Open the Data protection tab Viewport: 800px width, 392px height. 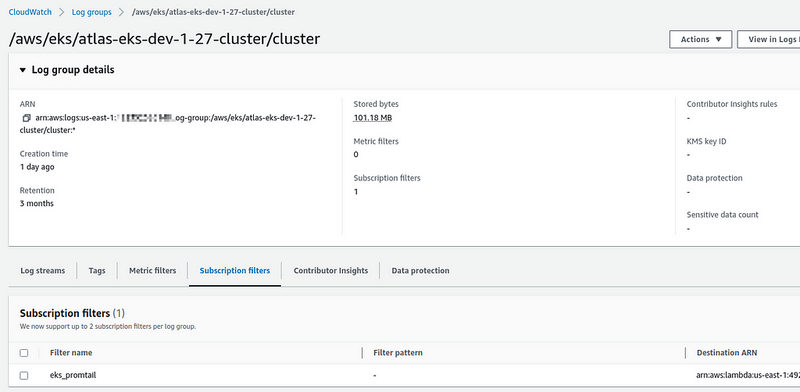tap(420, 271)
